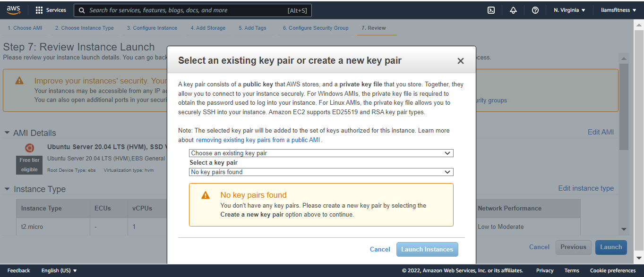644x277 pixels.
Task: Open the No key pairs found dropdown
Action: 321,172
